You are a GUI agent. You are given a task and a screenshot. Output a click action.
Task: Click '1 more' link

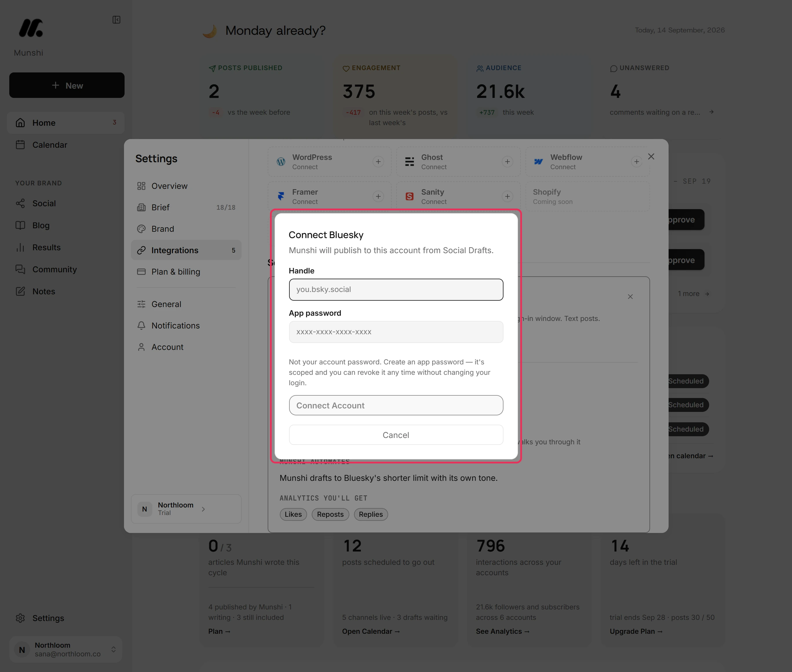(x=693, y=294)
